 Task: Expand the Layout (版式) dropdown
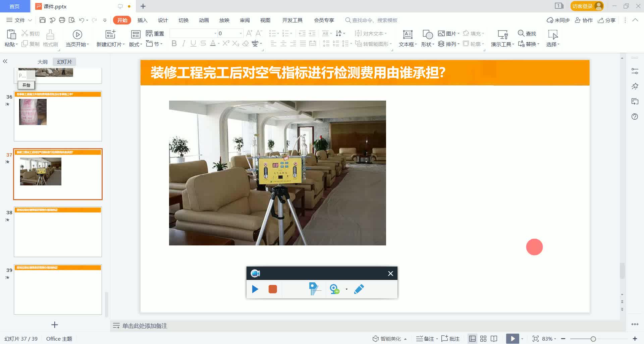141,44
